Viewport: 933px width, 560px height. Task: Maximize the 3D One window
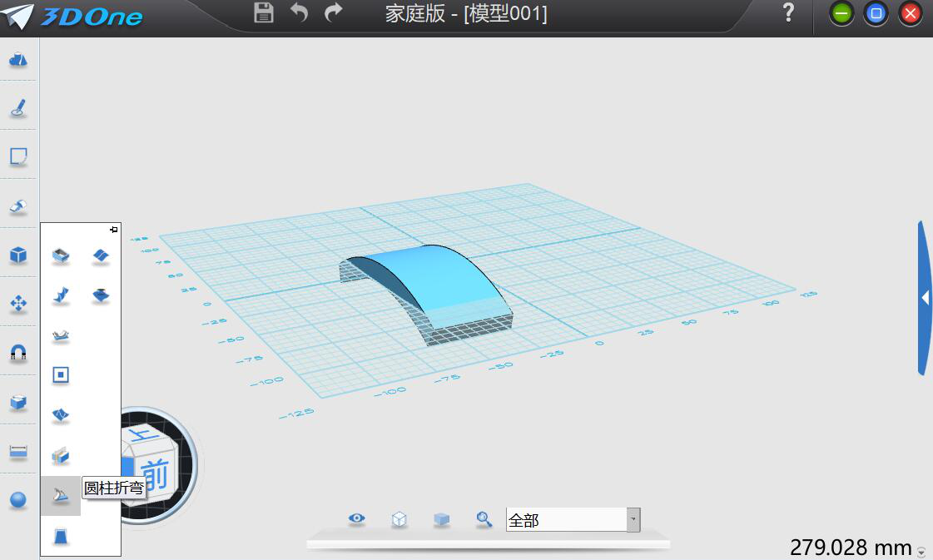point(876,13)
